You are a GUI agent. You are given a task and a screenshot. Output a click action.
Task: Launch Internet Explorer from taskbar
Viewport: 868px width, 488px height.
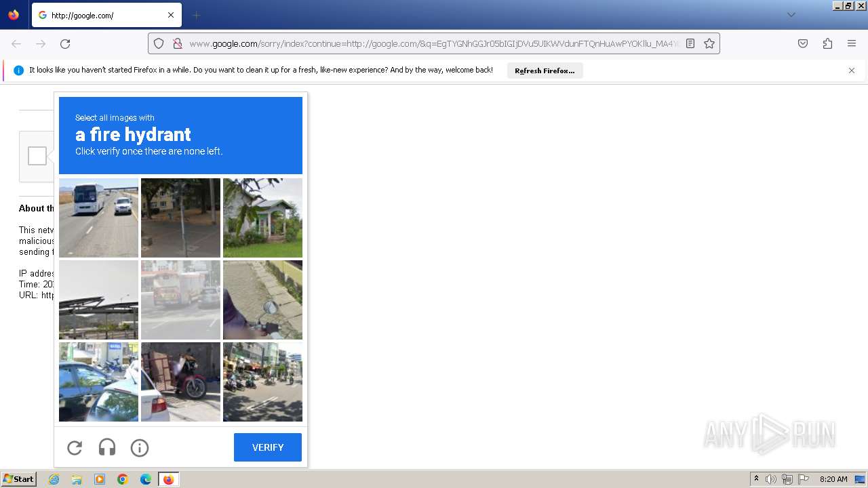tap(54, 479)
